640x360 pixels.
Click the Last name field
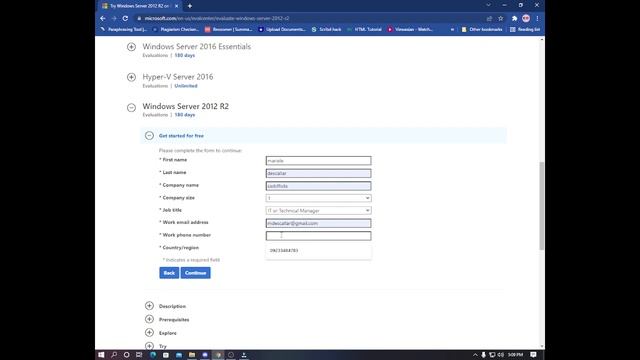tap(318, 173)
